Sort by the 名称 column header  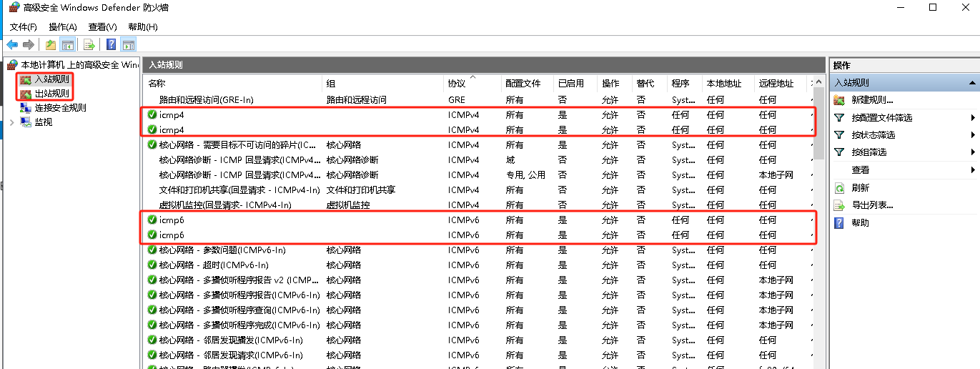[x=233, y=84]
